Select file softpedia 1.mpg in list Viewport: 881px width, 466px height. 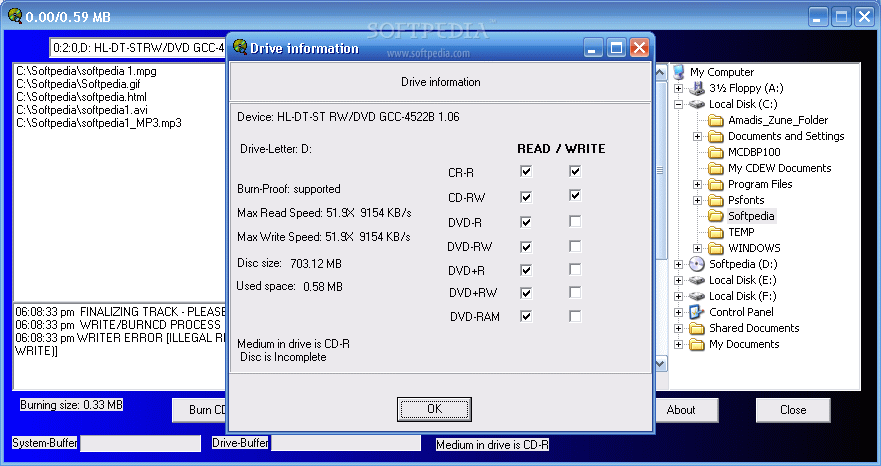[87, 71]
